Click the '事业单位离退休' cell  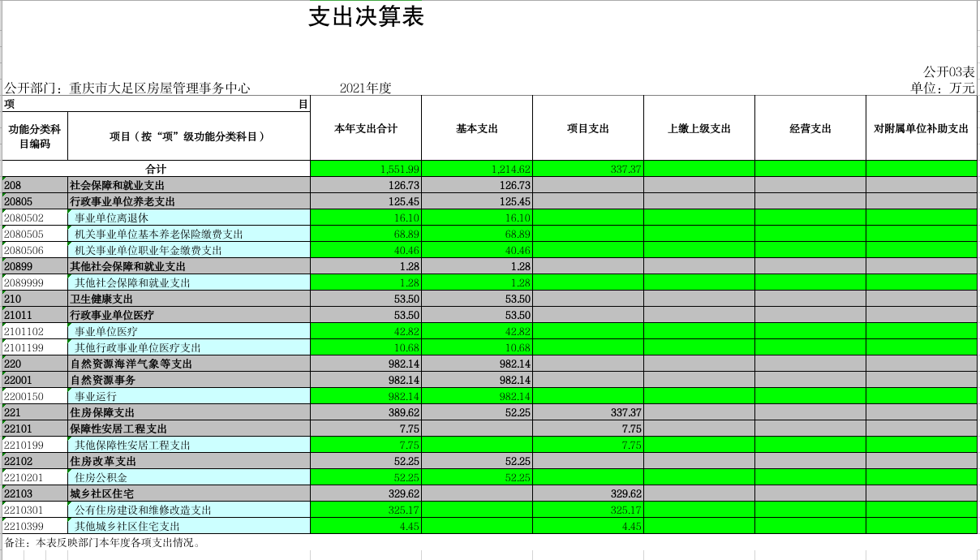(x=189, y=218)
